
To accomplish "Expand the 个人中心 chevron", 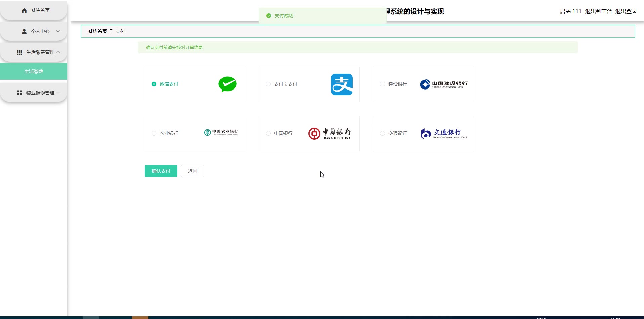I will pyautogui.click(x=58, y=31).
